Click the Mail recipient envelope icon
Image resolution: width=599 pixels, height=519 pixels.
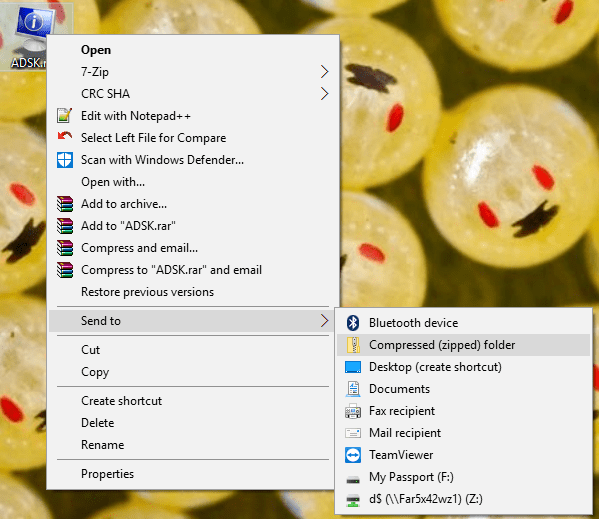tap(353, 433)
